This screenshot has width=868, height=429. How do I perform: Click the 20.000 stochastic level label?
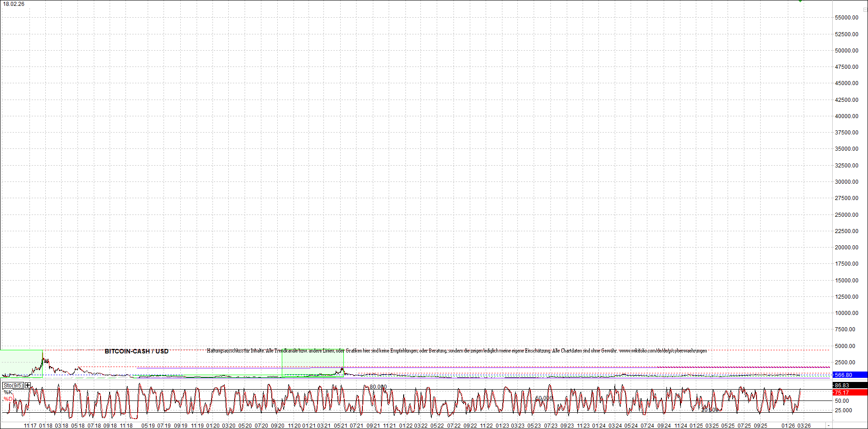coord(709,410)
